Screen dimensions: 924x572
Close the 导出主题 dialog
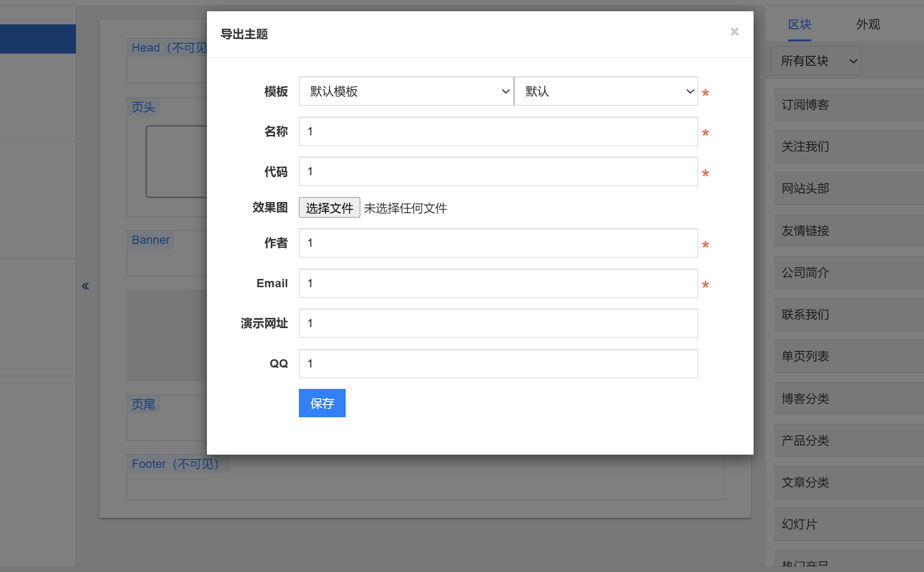click(734, 32)
